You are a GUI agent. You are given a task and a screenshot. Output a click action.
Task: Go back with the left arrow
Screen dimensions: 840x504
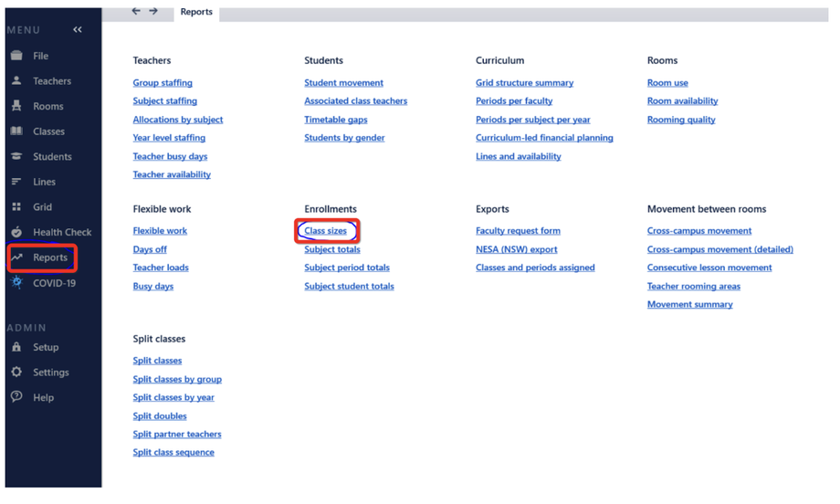click(x=136, y=12)
